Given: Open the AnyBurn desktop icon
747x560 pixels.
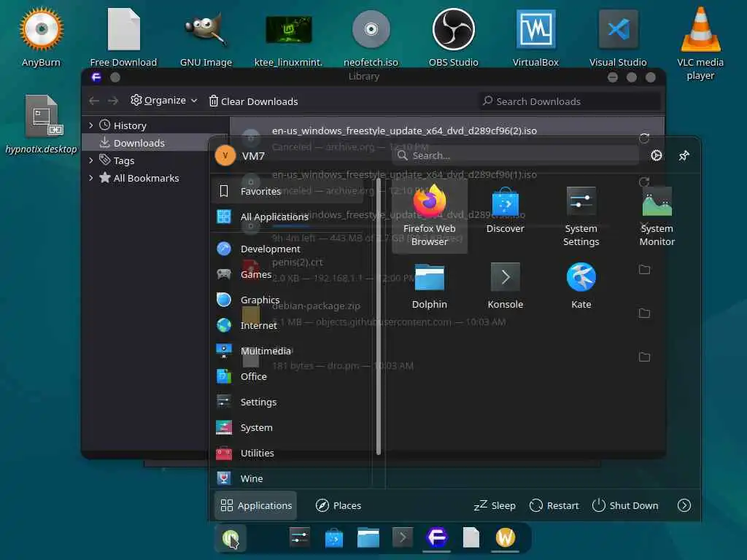Looking at the screenshot, I should pos(41,36).
